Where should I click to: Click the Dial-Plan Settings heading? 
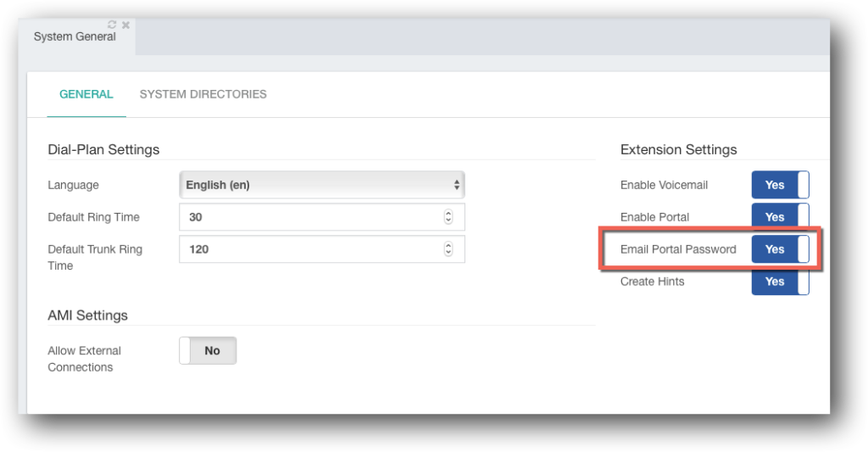coord(103,149)
